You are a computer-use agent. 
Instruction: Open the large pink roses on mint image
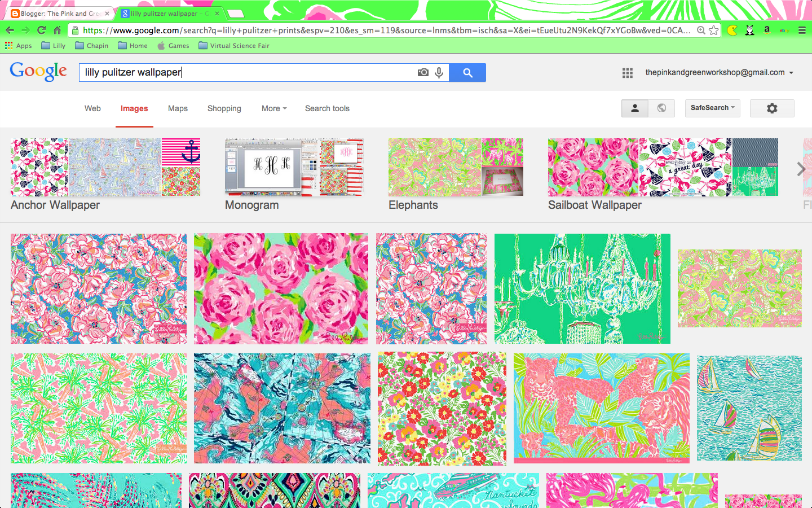[x=281, y=289]
